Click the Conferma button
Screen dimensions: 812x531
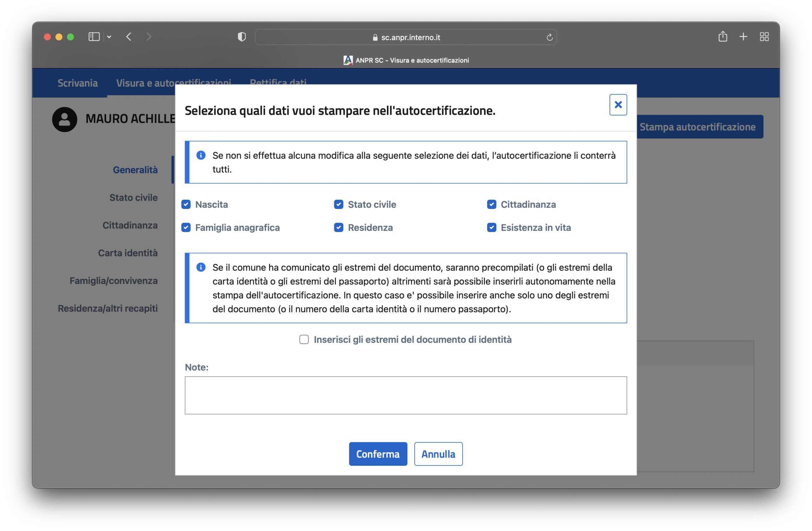coord(378,454)
